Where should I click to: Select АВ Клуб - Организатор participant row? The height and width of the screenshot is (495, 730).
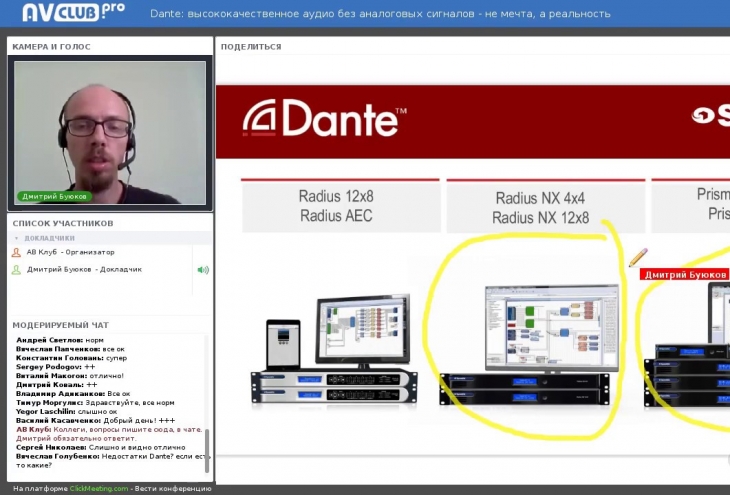click(x=101, y=252)
